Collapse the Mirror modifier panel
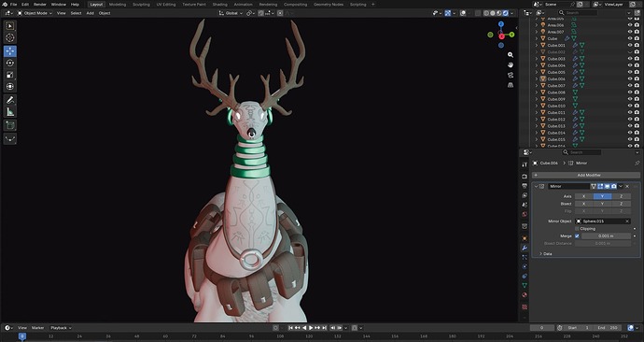The image size is (644, 342). click(x=536, y=186)
